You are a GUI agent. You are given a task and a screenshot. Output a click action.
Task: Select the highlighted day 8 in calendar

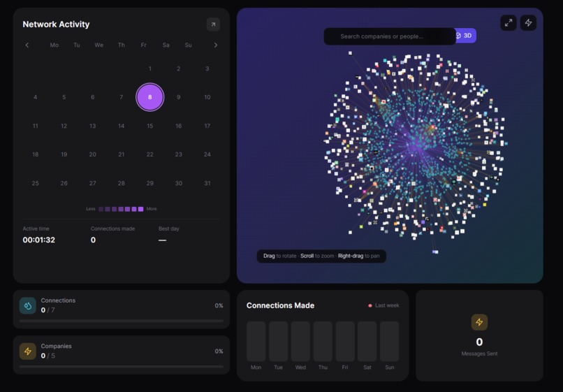(149, 97)
